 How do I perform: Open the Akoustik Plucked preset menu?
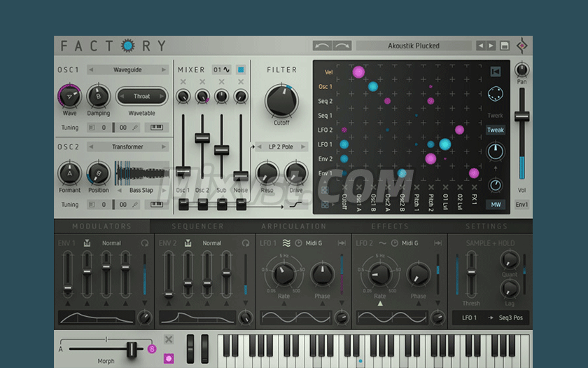point(413,46)
